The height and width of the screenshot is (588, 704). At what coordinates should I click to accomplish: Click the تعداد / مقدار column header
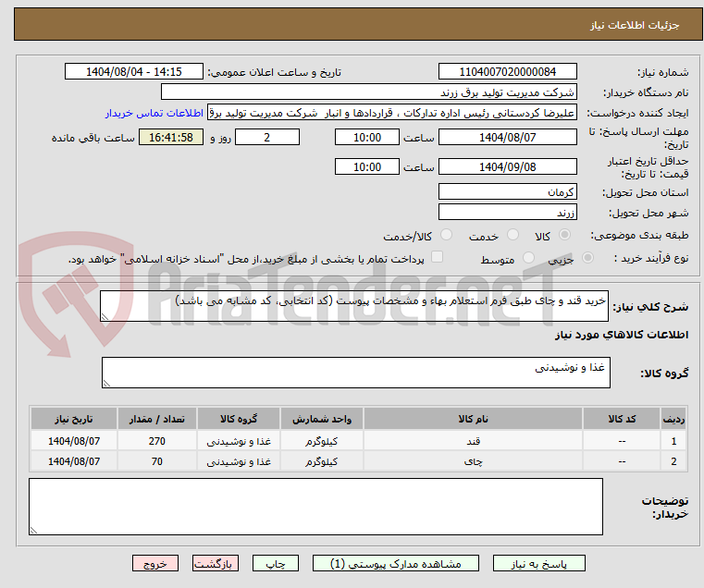click(x=157, y=419)
